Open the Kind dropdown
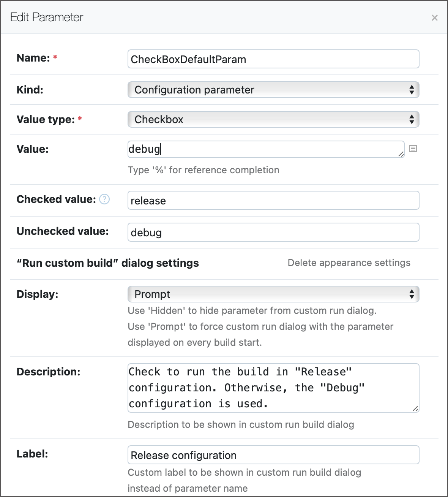 coord(266,90)
